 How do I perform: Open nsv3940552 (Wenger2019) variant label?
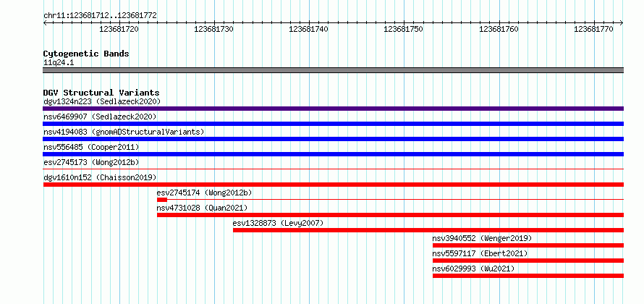(x=482, y=238)
